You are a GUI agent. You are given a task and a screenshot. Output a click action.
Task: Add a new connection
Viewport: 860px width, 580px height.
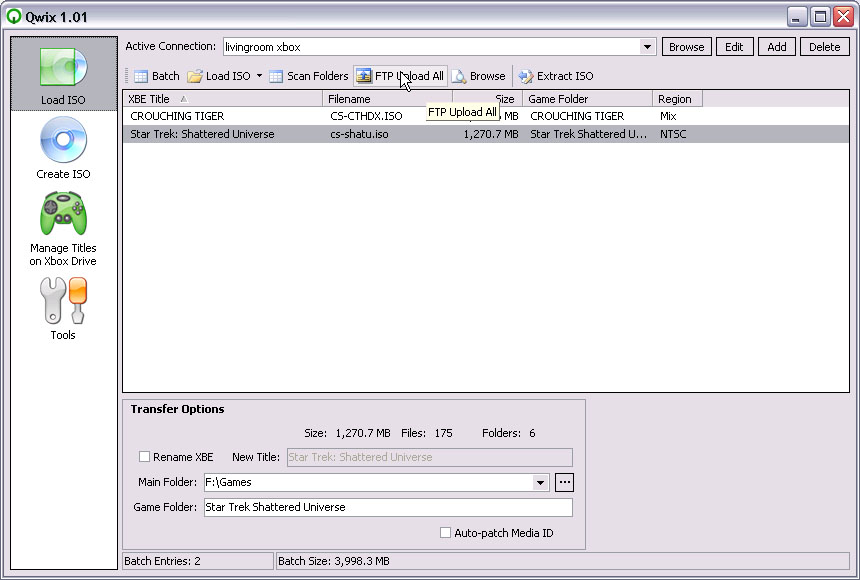[x=777, y=46]
